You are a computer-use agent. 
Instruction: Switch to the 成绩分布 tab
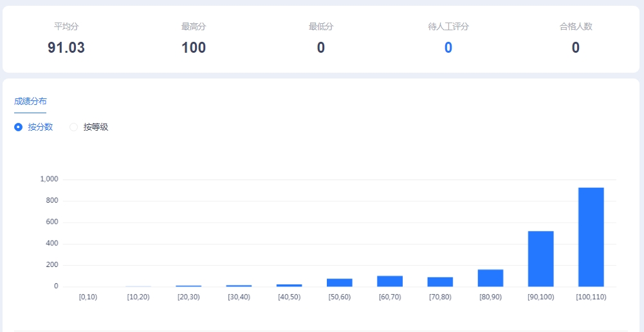point(30,102)
